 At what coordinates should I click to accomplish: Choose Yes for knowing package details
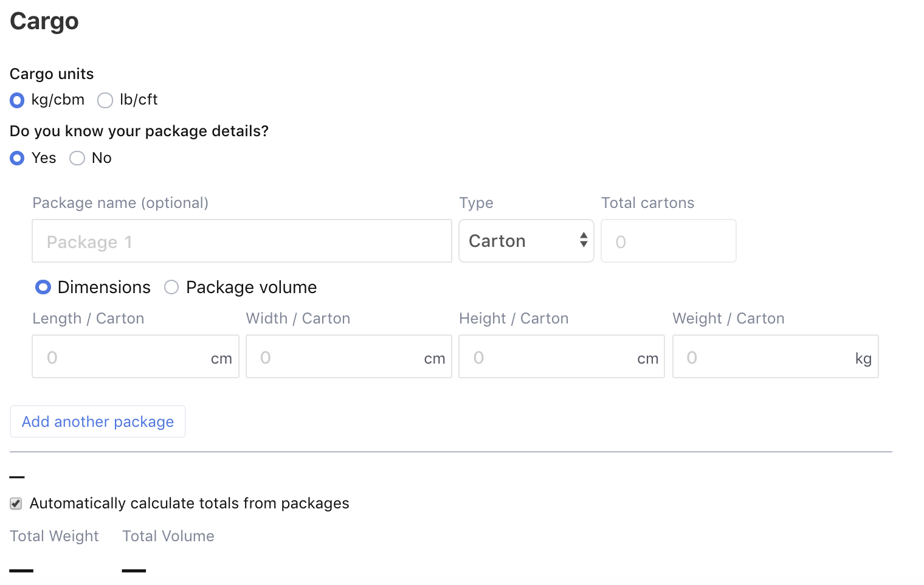point(17,158)
